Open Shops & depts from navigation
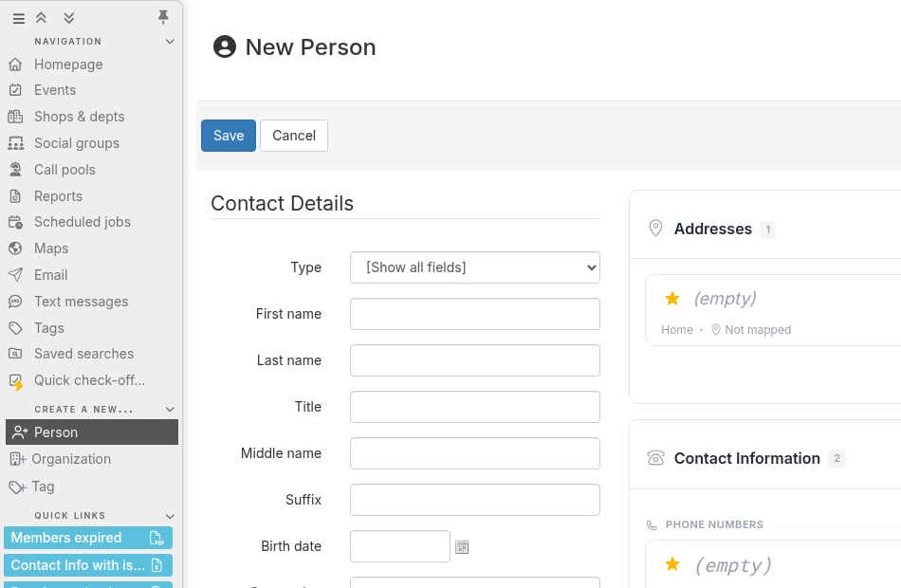Screen dimensions: 901x588 click(80, 117)
